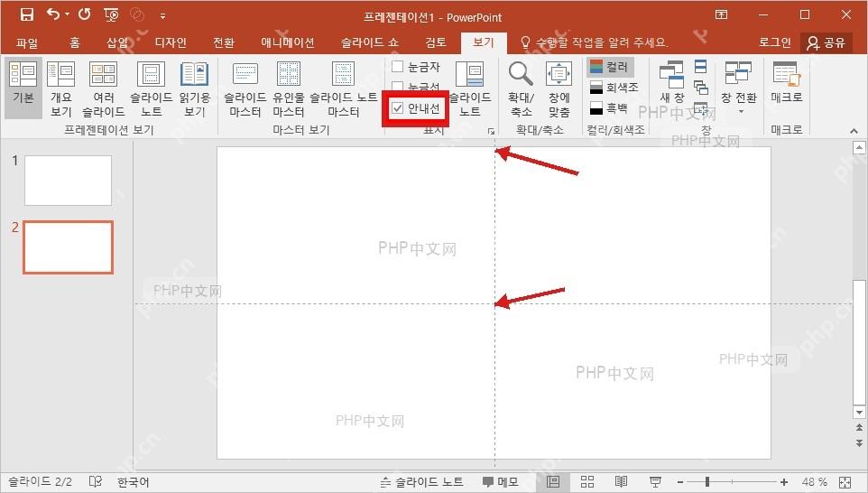This screenshot has height=493, width=868.
Task: Open ribbon display options icon
Action: [721, 15]
